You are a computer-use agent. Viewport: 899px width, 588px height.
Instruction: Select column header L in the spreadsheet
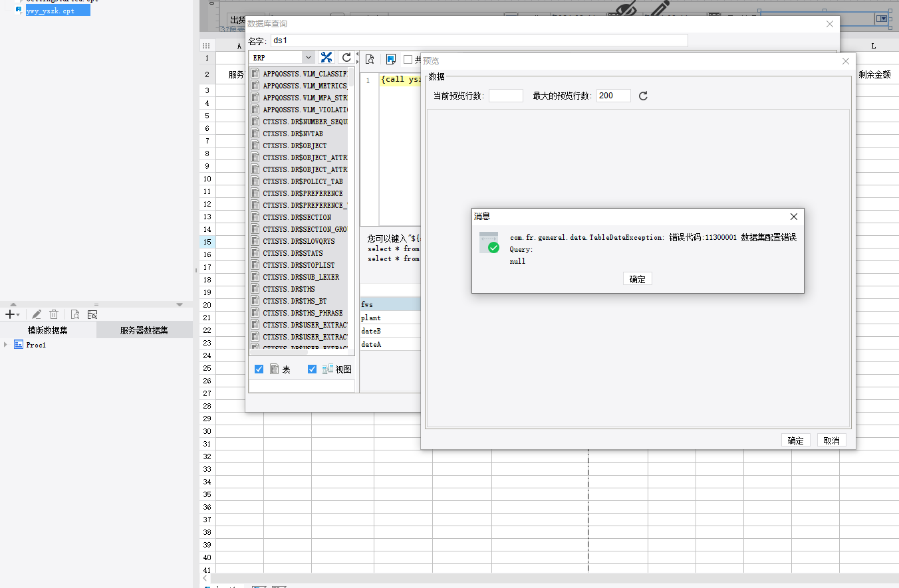tap(874, 46)
